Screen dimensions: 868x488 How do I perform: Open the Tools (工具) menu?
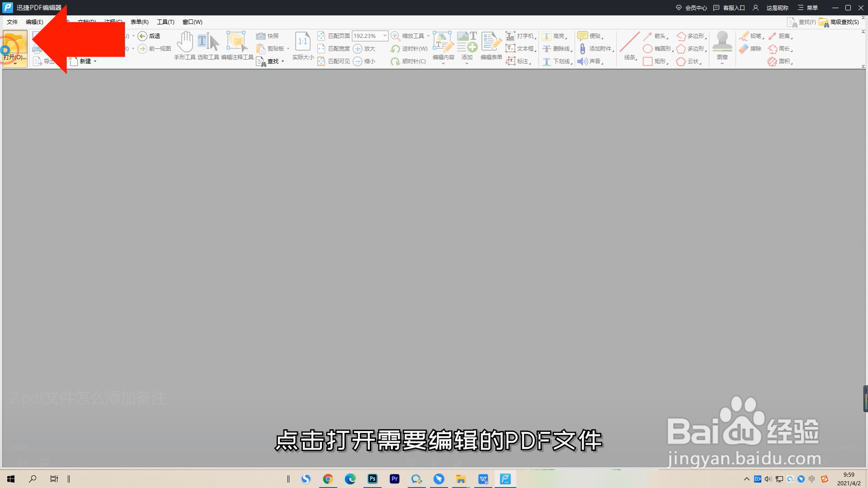click(165, 22)
